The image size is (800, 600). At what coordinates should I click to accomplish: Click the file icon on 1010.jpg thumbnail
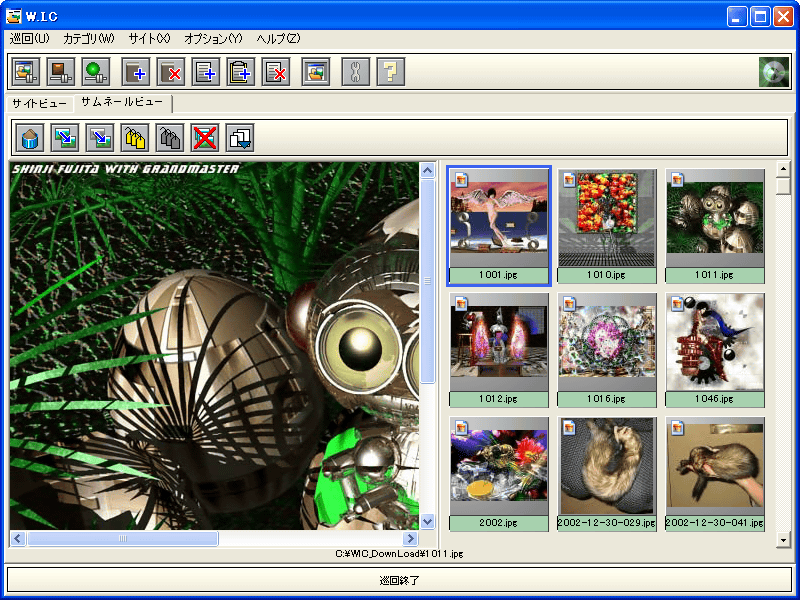click(x=569, y=179)
